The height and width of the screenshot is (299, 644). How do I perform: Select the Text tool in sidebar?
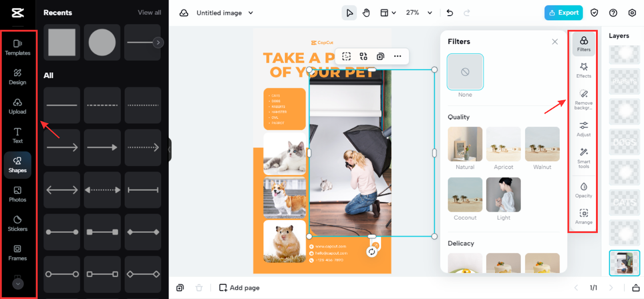[x=18, y=136]
